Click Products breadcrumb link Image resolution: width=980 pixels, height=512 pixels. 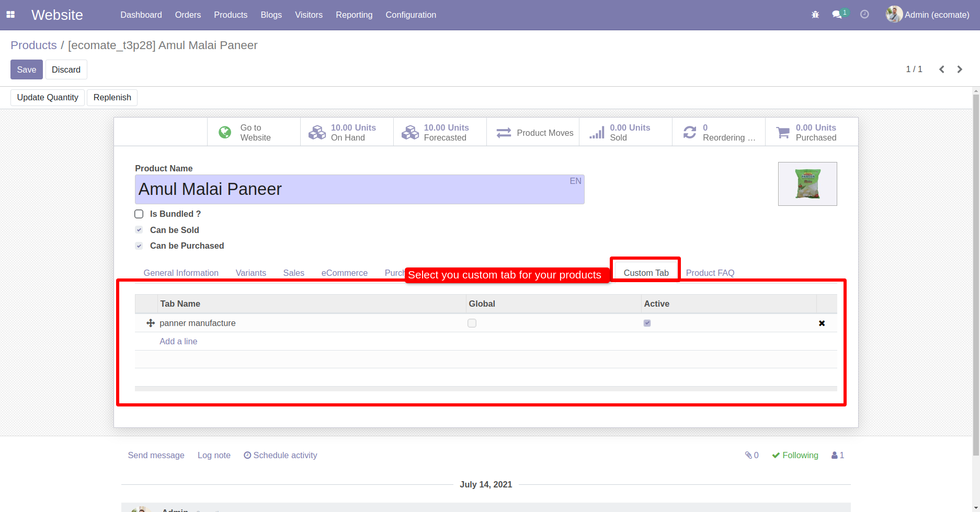(x=33, y=45)
